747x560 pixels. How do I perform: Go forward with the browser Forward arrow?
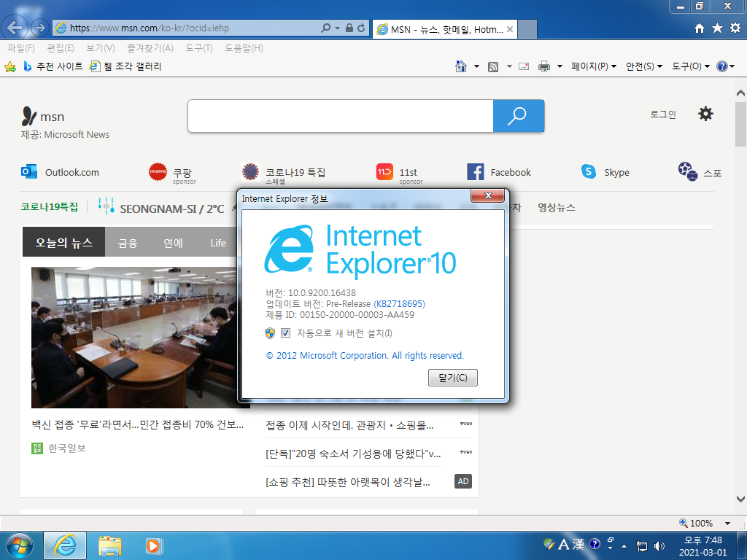click(x=40, y=28)
